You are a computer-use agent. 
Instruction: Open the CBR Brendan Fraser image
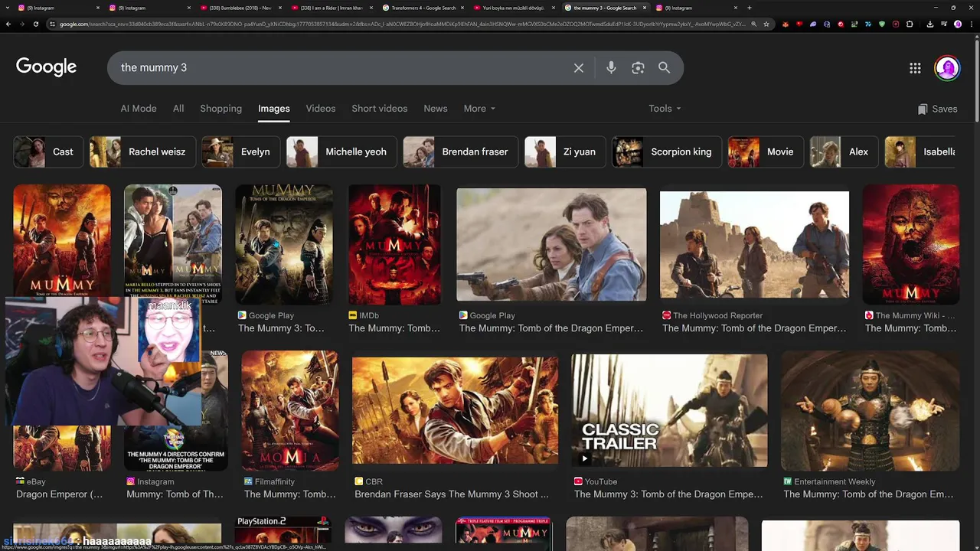point(455,410)
